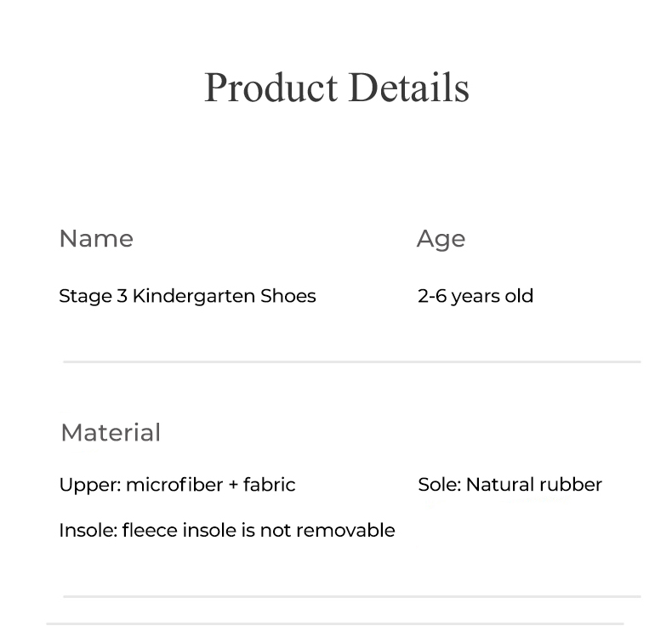
Task: Click the "Product Details" heading
Action: [x=336, y=88]
